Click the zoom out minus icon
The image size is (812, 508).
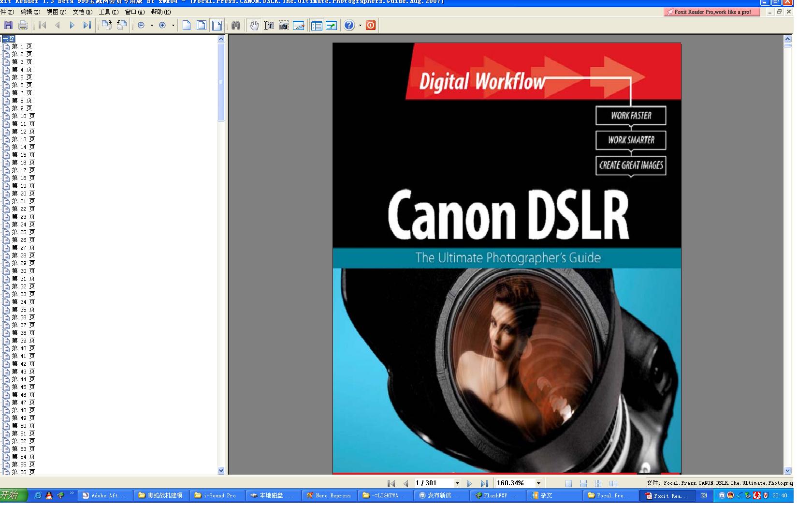[141, 26]
